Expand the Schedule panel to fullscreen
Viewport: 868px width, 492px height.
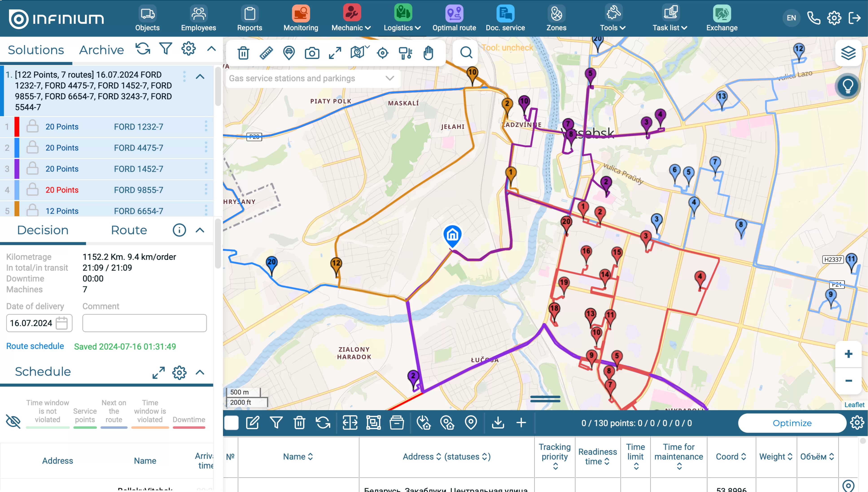(158, 372)
